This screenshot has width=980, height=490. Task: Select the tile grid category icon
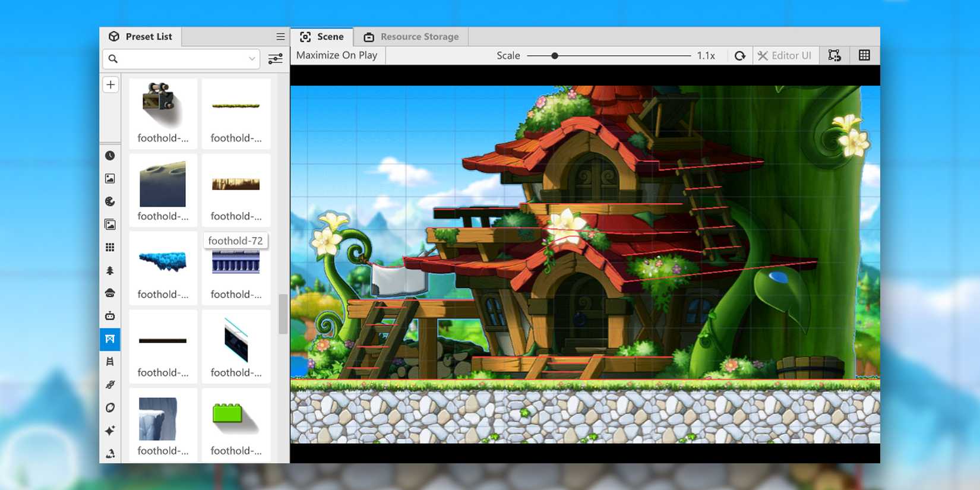pyautogui.click(x=110, y=248)
